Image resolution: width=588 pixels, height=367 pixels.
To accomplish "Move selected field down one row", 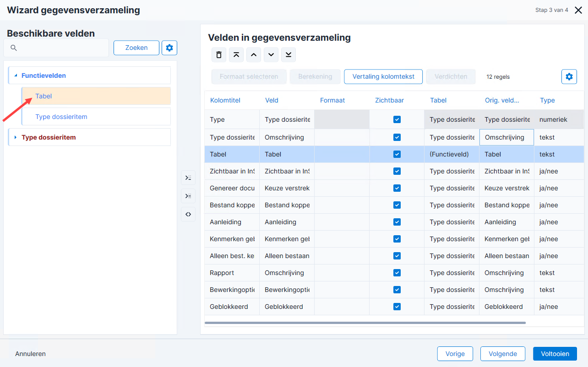I will coord(271,55).
